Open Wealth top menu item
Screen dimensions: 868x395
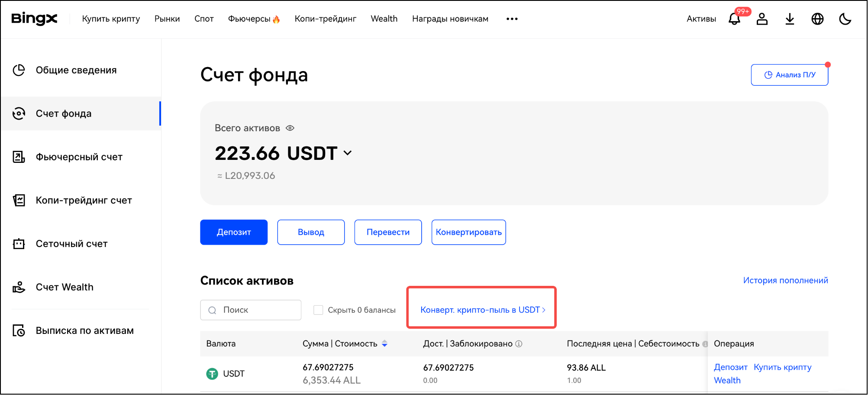pyautogui.click(x=384, y=19)
